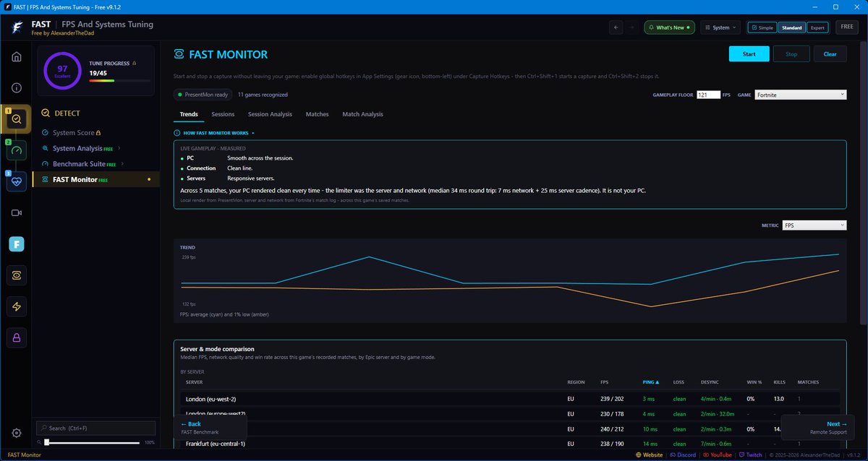Click the Search field

click(96, 428)
